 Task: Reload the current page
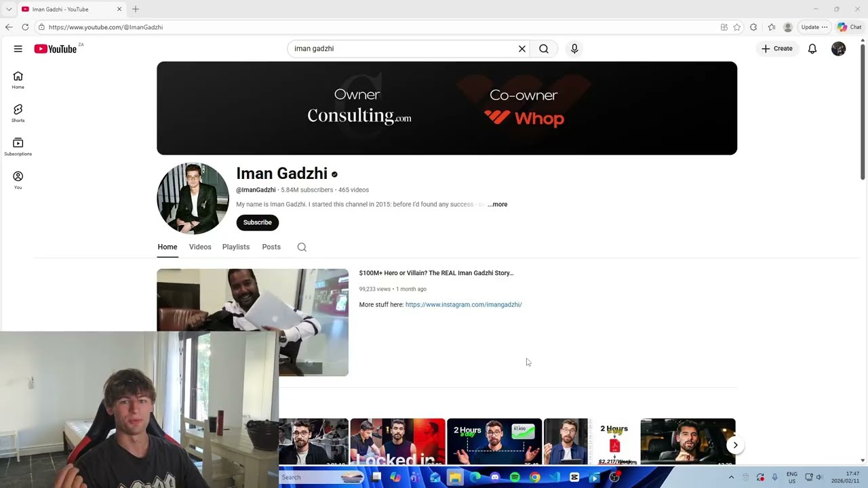pos(25,27)
